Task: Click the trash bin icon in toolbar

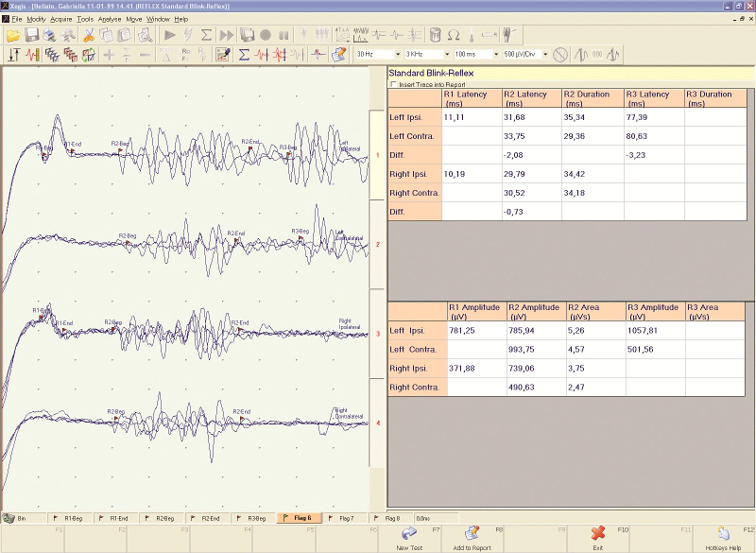Action: (435, 35)
